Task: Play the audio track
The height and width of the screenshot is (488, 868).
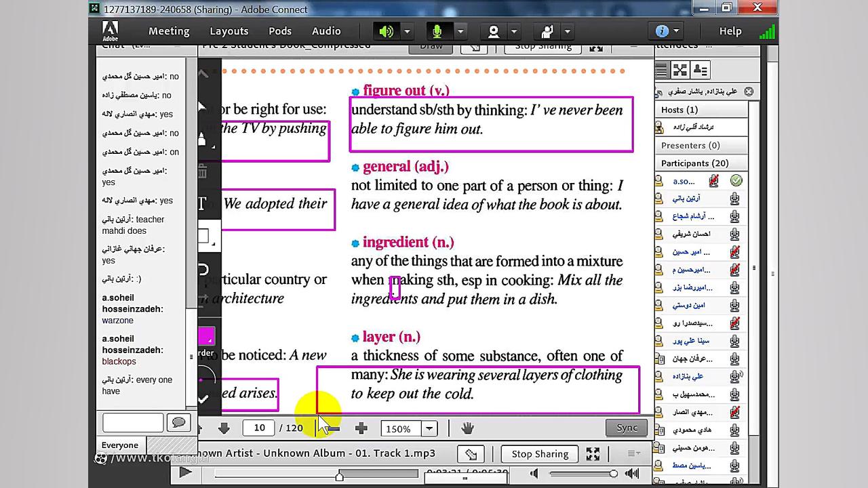Action: [185, 473]
